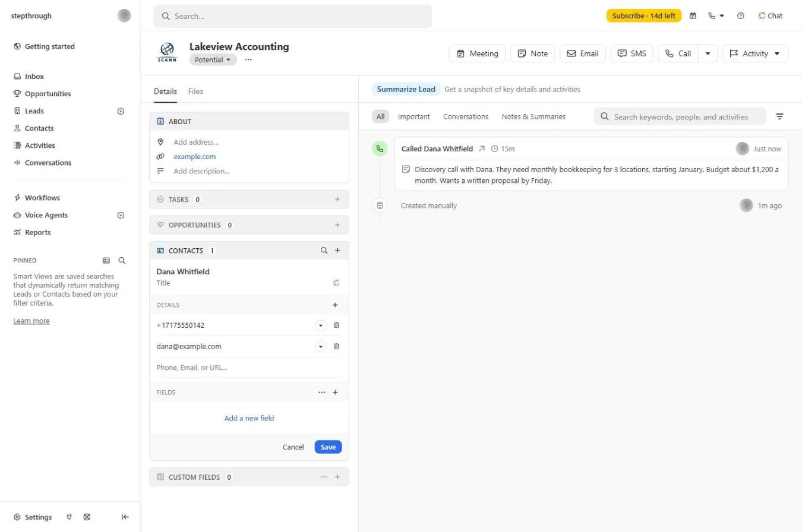Add a new lead with plus icon
Screen dimensions: 802x532
(121, 111)
